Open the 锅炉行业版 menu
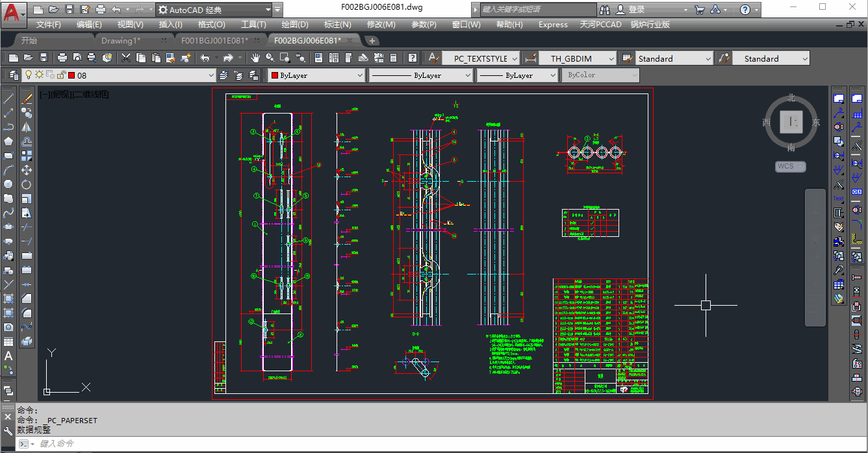Viewport: 868px width, 453px height. pyautogui.click(x=650, y=25)
